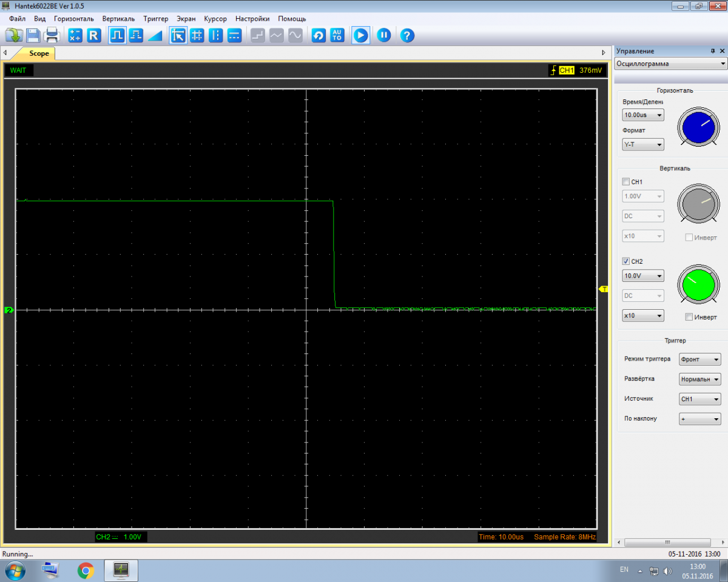Image resolution: width=728 pixels, height=582 pixels.
Task: Toggle the grayed CH1 Инверт checkbox
Action: [x=689, y=237]
